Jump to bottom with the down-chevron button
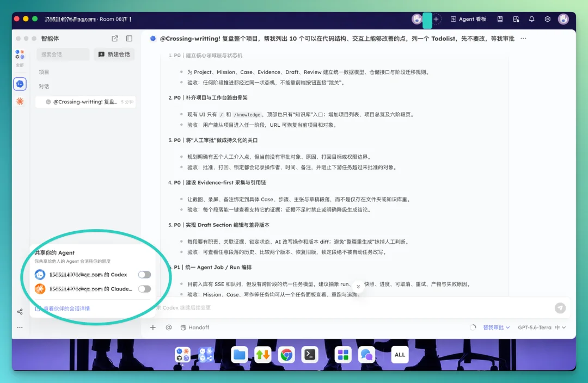Image resolution: width=588 pixels, height=383 pixels. (358, 287)
